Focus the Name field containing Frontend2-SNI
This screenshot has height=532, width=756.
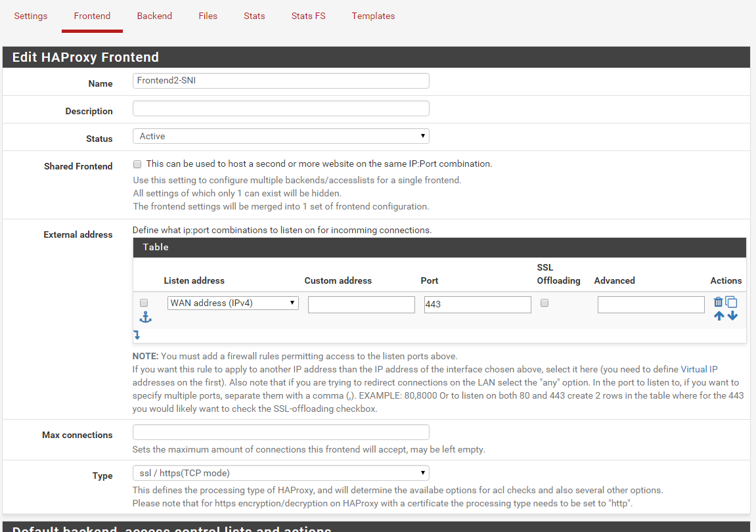point(280,81)
